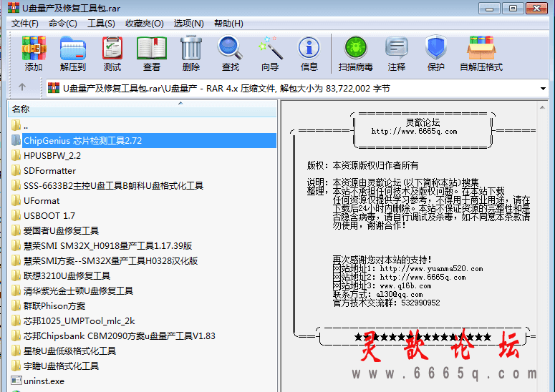Click the uninst.exe file icon

click(16, 381)
